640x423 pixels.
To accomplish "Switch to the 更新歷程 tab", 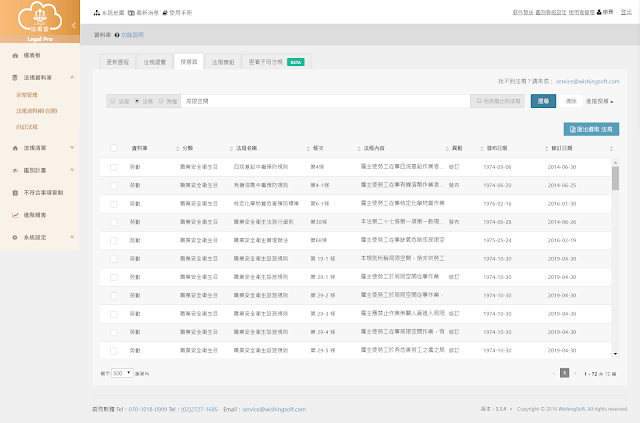I will click(118, 62).
